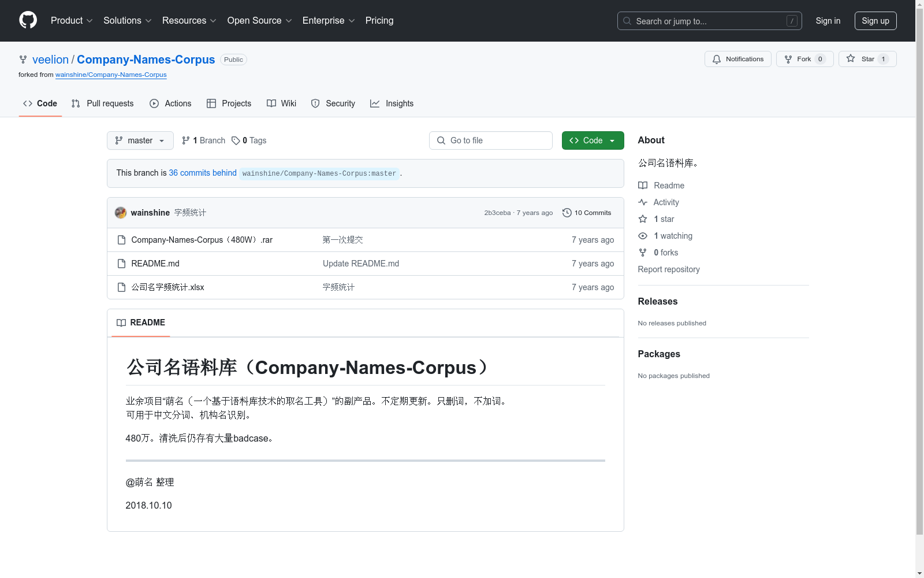Screen dimensions: 924x578
Task: Switch to the Code tab
Action: coord(40,103)
